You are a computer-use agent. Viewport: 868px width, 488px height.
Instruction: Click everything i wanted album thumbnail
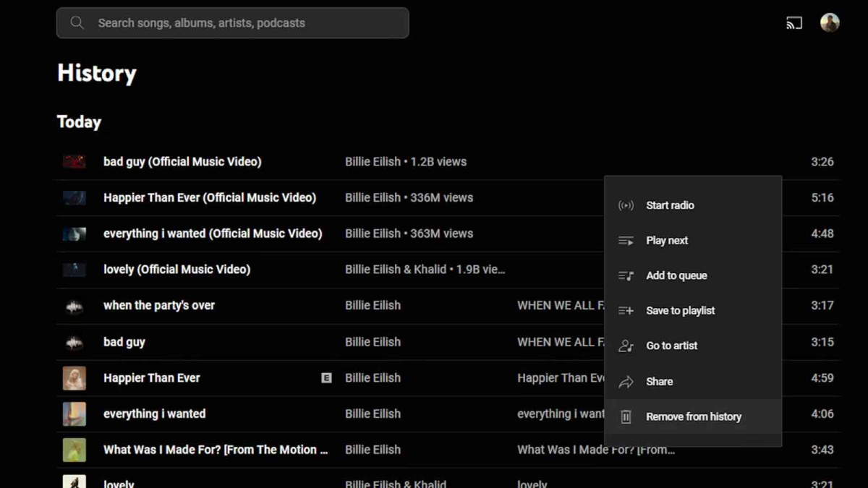pyautogui.click(x=75, y=414)
